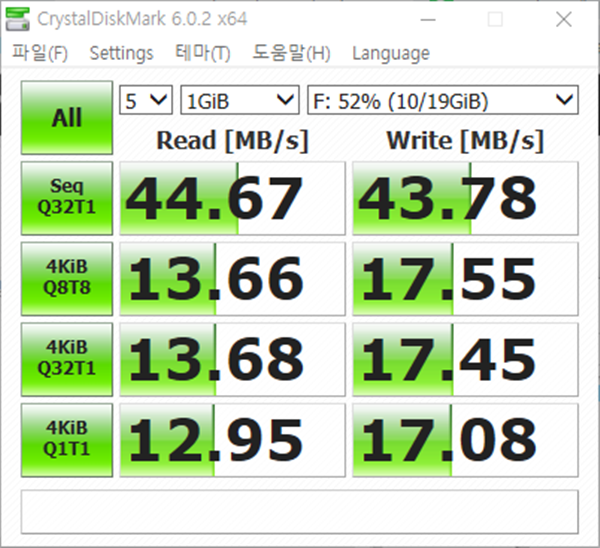This screenshot has height=548, width=600.
Task: Start the Seq Q32T1 test
Action: (67, 198)
